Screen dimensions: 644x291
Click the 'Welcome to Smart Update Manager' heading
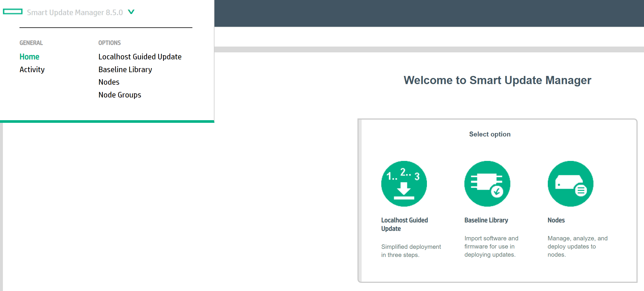[497, 80]
